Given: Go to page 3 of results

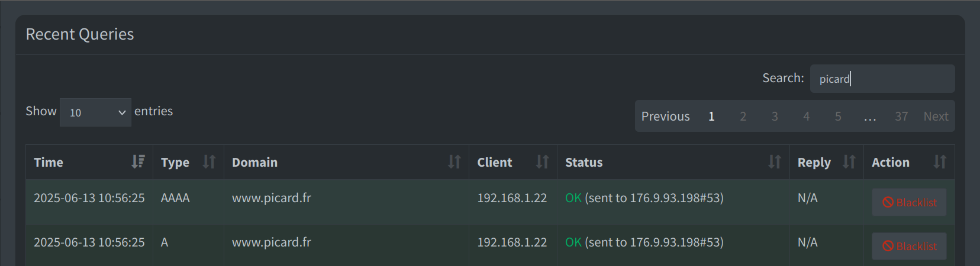Looking at the screenshot, I should click(775, 116).
